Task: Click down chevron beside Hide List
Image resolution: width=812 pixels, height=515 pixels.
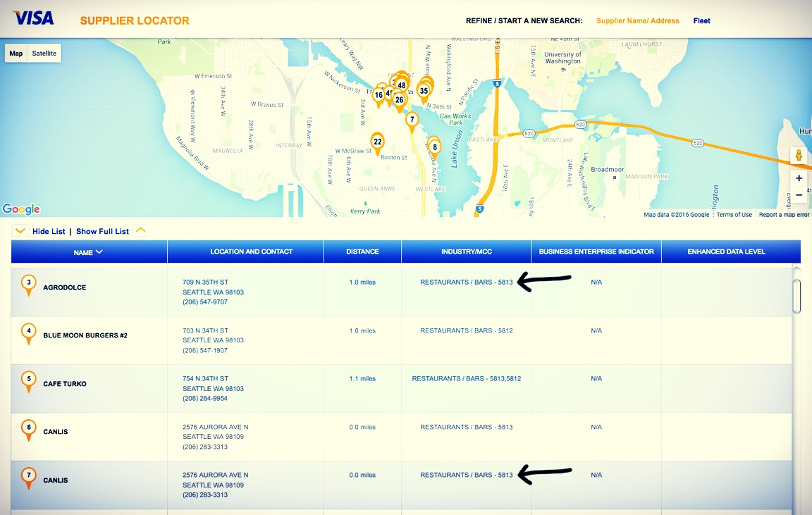Action: [20, 231]
